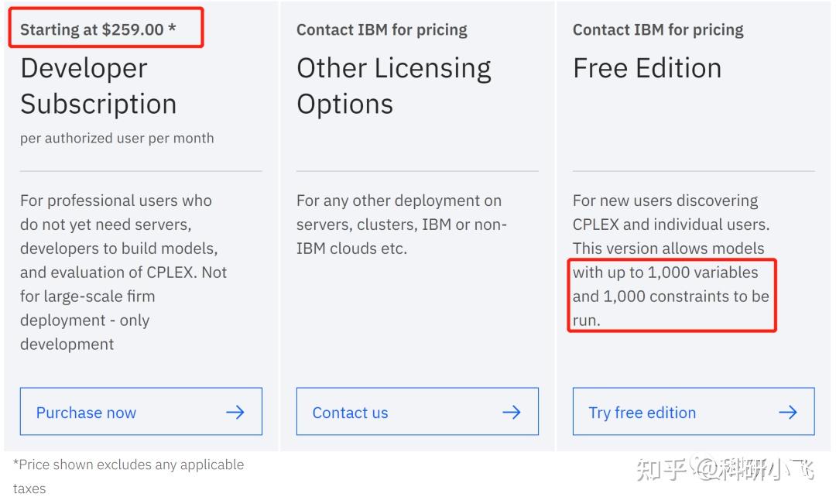This screenshot has height=504, width=836.
Task: Click Contact IBM for pricing above Other Licensing
Action: pos(382,30)
